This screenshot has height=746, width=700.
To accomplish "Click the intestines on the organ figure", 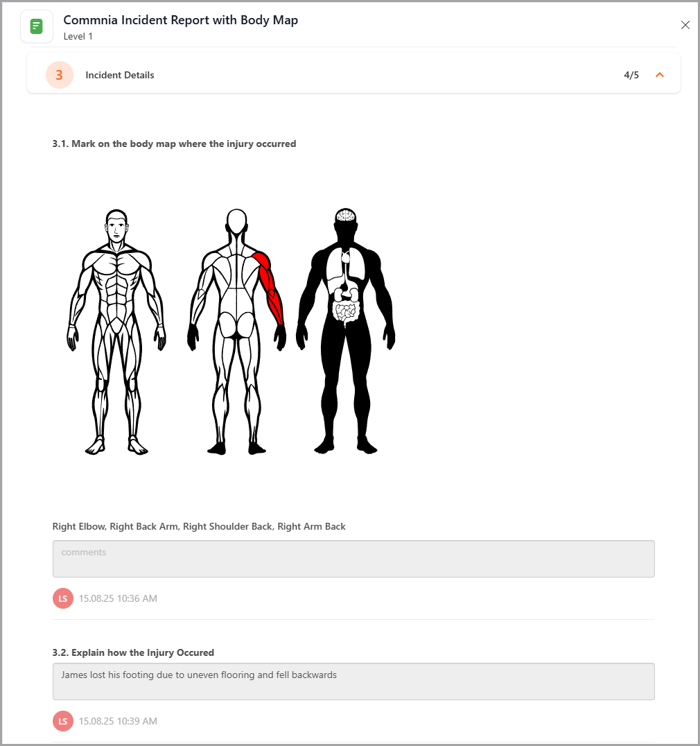I will tap(347, 313).
